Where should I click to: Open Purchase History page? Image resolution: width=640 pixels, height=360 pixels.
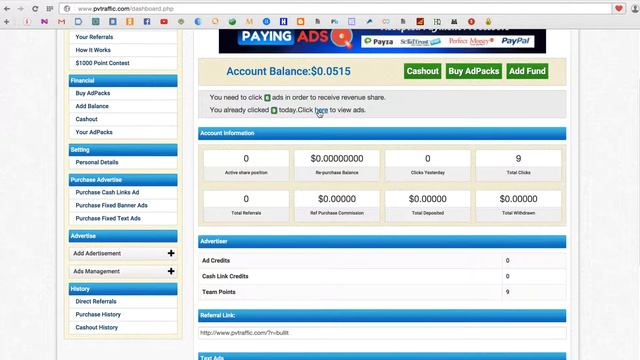pyautogui.click(x=98, y=315)
